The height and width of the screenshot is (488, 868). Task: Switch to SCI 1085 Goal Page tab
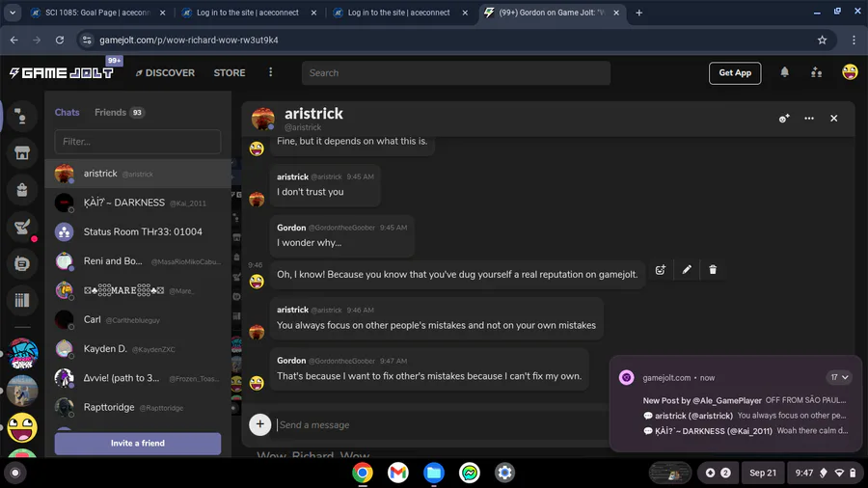point(97,13)
